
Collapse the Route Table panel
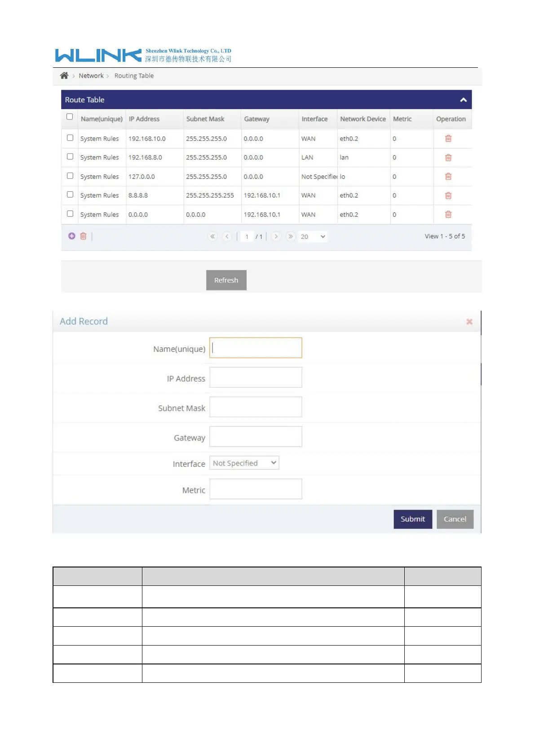click(x=463, y=100)
